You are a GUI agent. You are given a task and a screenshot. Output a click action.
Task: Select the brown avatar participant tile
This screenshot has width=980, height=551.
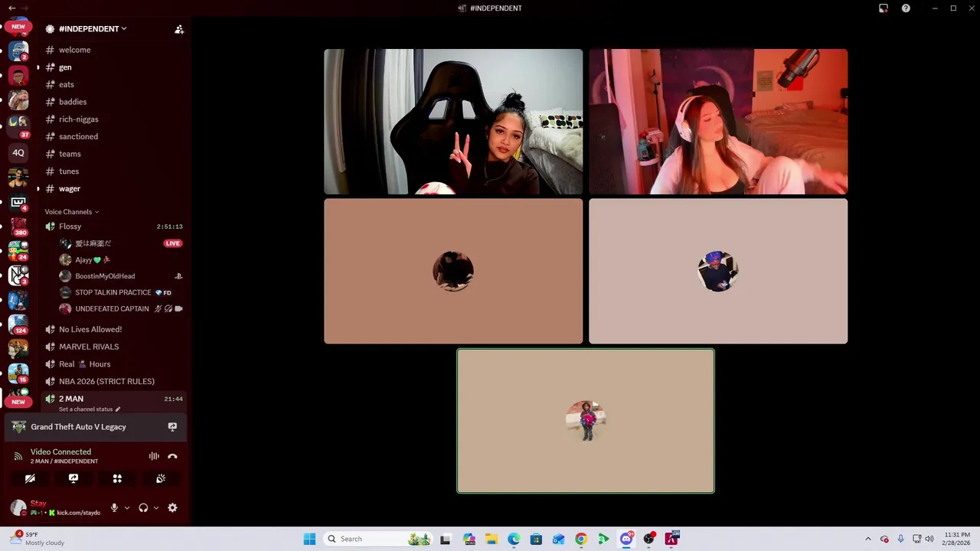[453, 271]
